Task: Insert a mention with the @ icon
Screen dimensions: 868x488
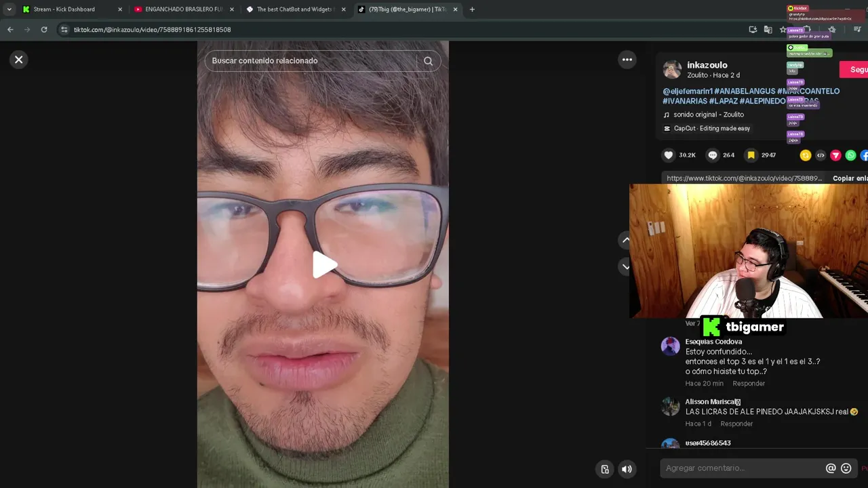Action: click(831, 468)
